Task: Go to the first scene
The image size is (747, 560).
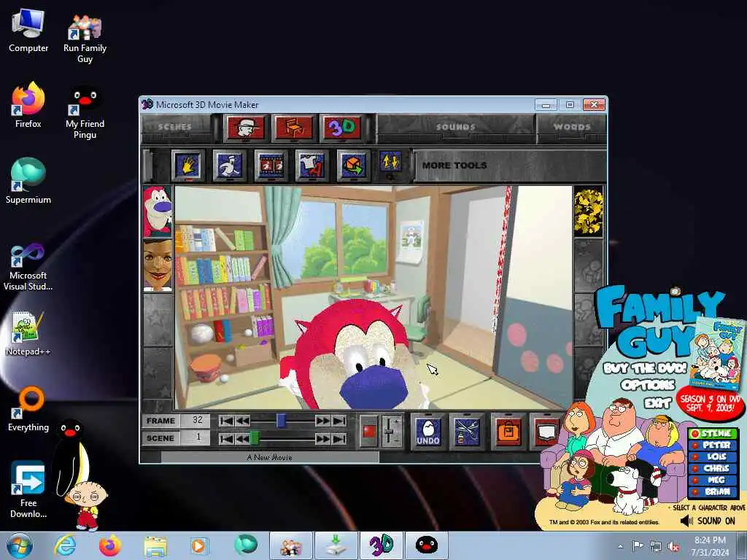Action: (x=227, y=438)
